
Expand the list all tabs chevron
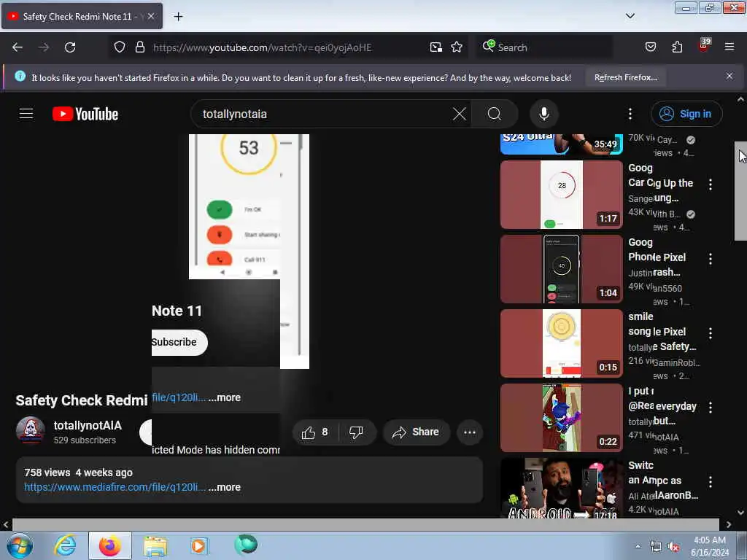click(x=630, y=16)
